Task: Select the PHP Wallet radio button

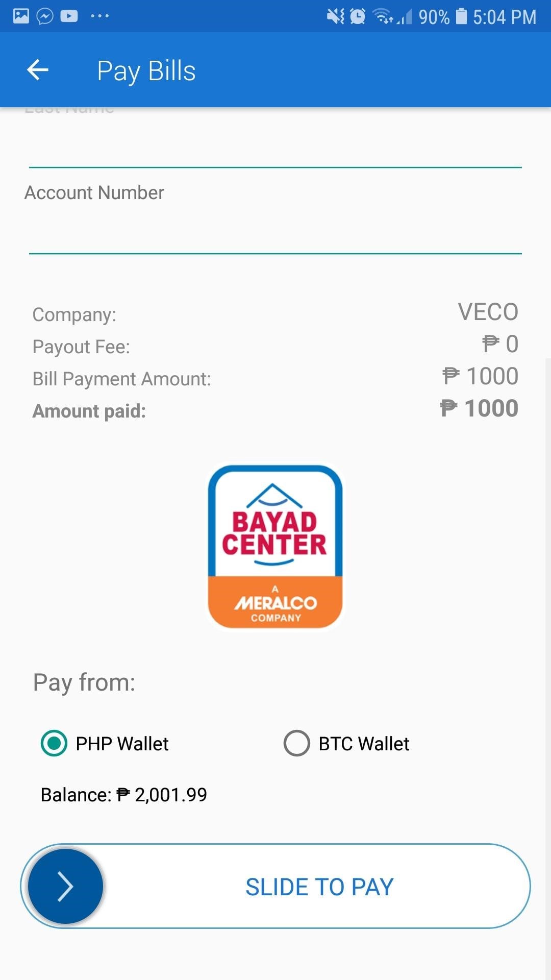Action: (54, 743)
